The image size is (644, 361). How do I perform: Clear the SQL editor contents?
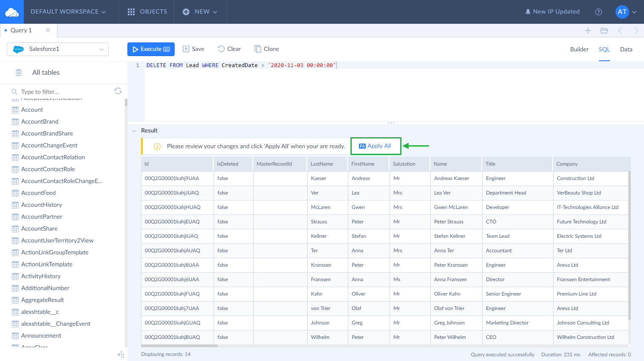[x=229, y=49]
